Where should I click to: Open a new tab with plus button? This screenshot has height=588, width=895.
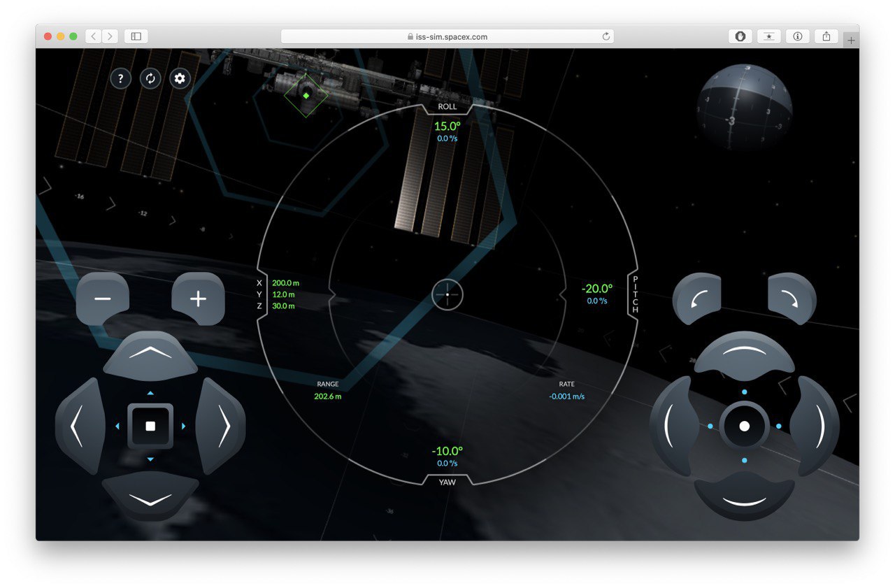[x=851, y=41]
